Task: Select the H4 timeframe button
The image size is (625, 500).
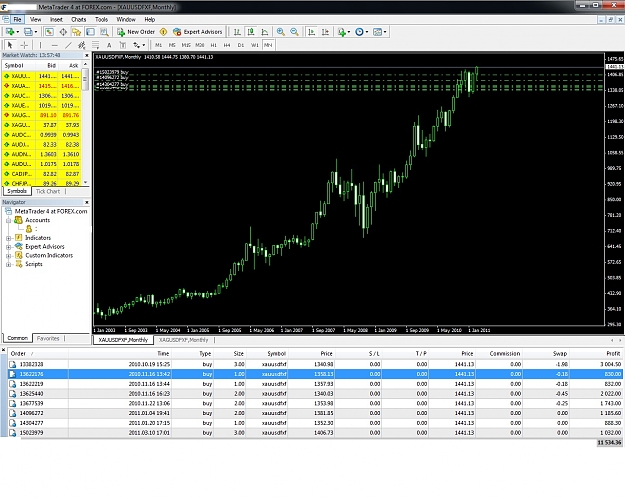Action: 227,45
